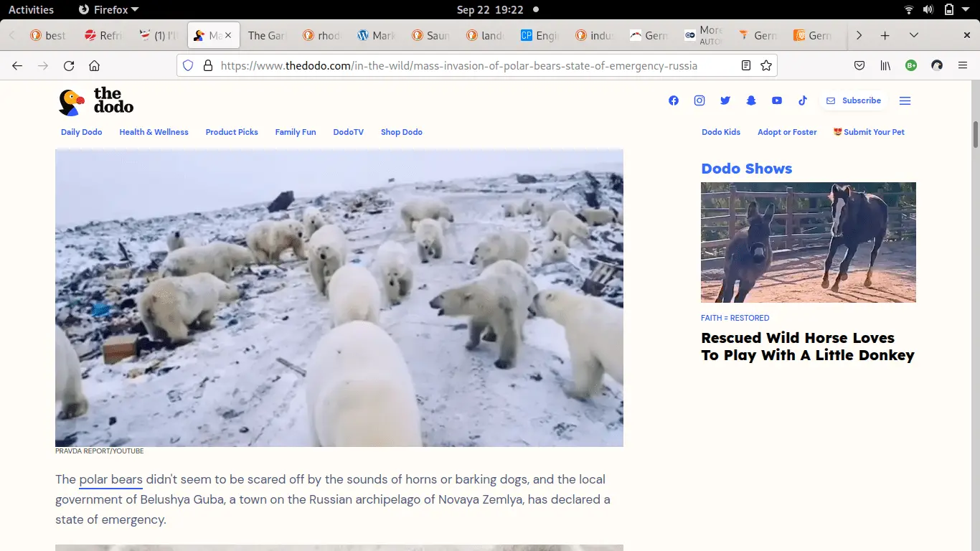Open the list all tabs chevron

click(913, 34)
